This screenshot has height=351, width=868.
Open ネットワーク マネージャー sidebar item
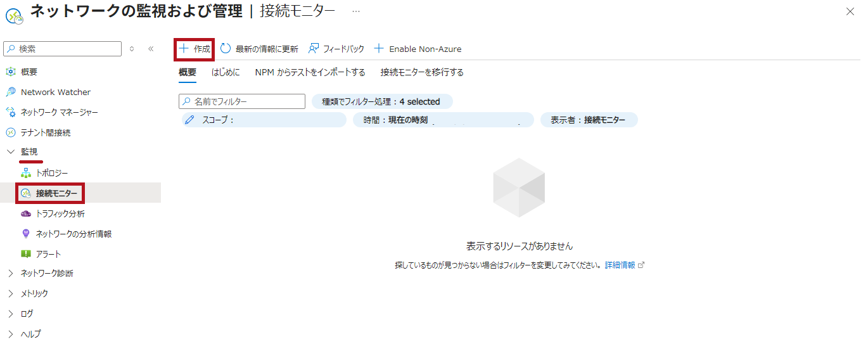pos(60,112)
